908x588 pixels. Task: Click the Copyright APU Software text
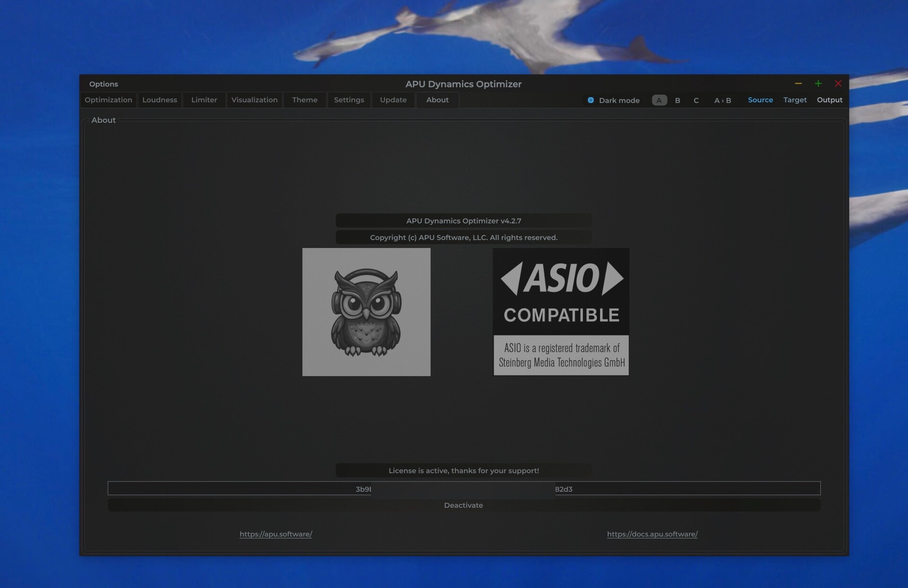pos(463,237)
